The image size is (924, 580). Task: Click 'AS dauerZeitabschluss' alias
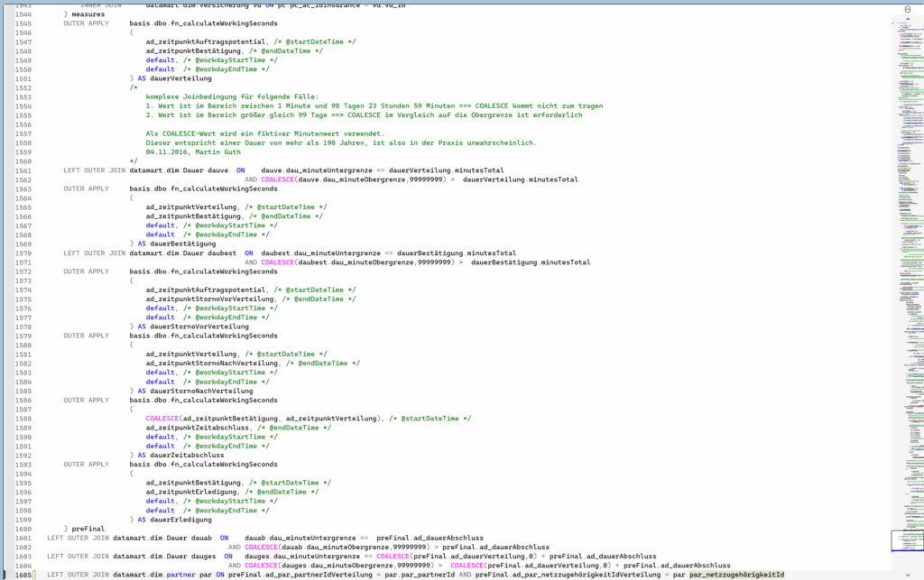[x=180, y=456]
